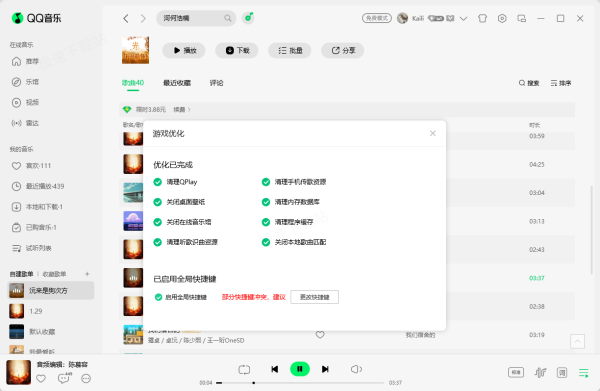Toggle 启用全局快捷键 checkbox

click(x=158, y=297)
